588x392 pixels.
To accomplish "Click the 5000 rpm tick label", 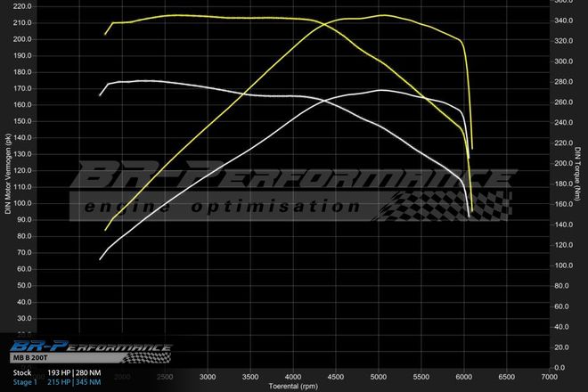I will coord(380,376).
